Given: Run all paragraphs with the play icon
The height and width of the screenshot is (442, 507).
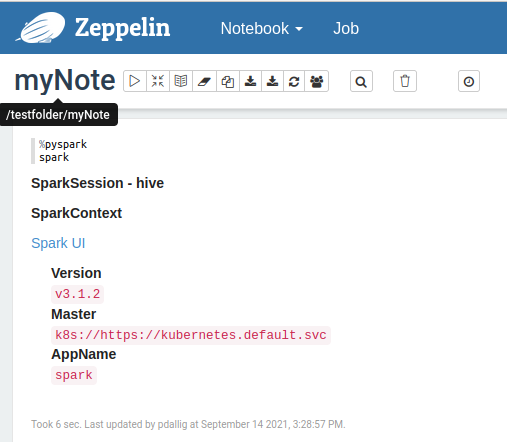Looking at the screenshot, I should click(x=135, y=81).
